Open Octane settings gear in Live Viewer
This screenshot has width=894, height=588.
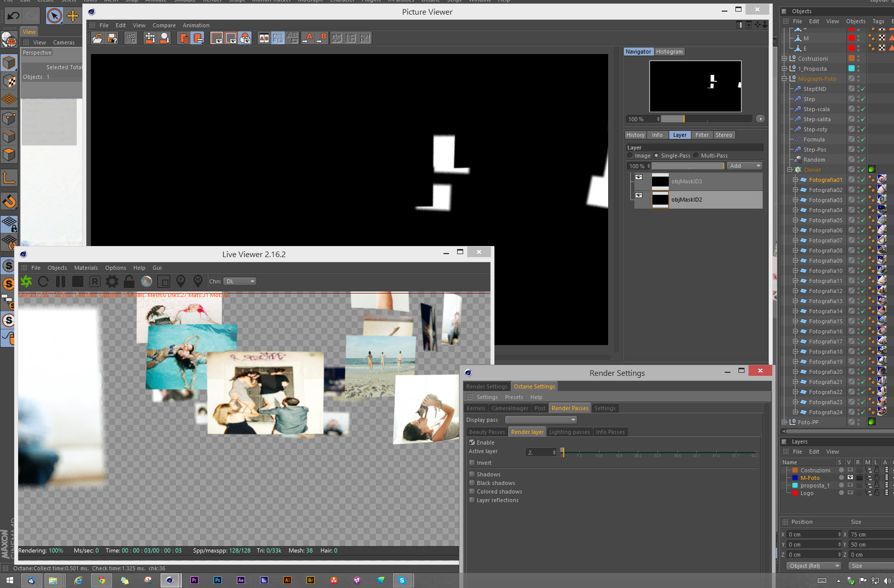[112, 281]
